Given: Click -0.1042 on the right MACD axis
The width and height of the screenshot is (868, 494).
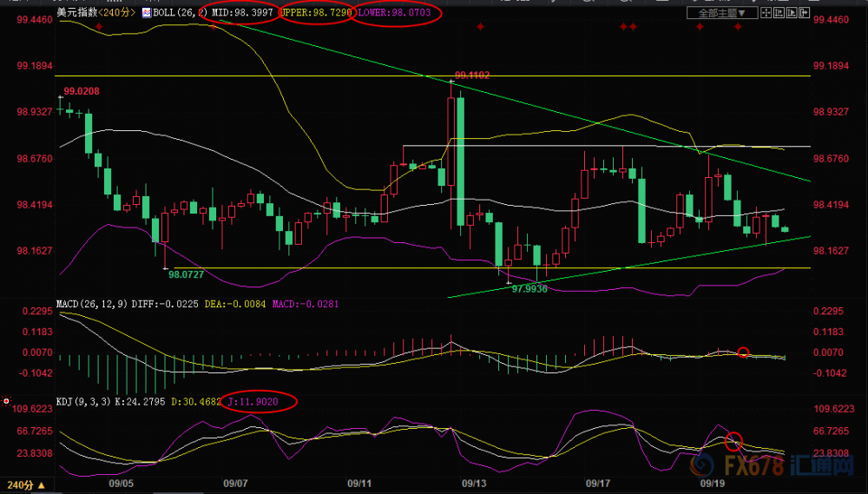Looking at the screenshot, I should click(830, 373).
